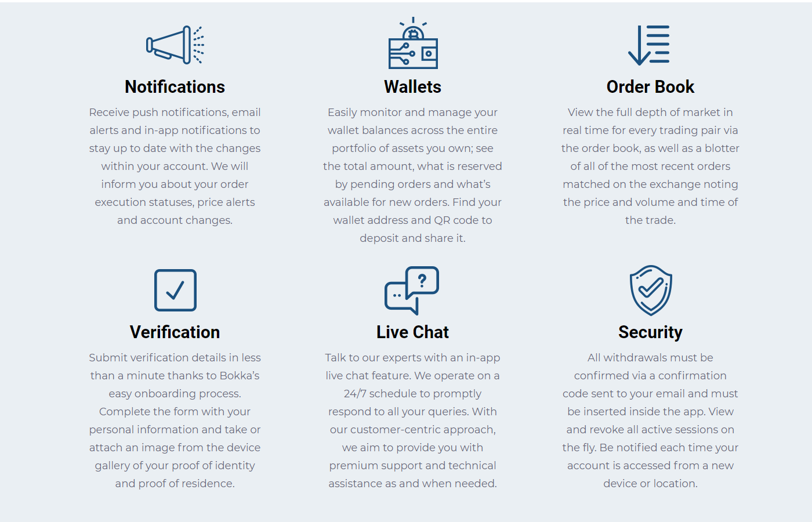Select the Order Book heading
Viewport: 812px width, 522px height.
click(x=650, y=87)
